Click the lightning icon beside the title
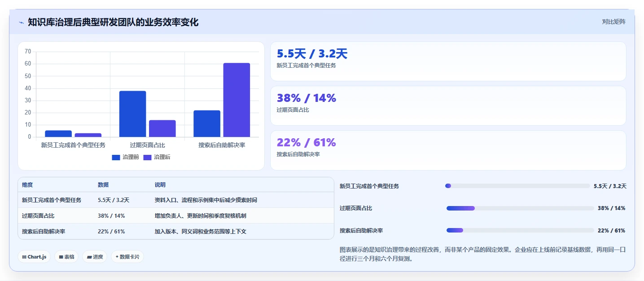Viewport: 644px width, 281px height. click(x=22, y=22)
